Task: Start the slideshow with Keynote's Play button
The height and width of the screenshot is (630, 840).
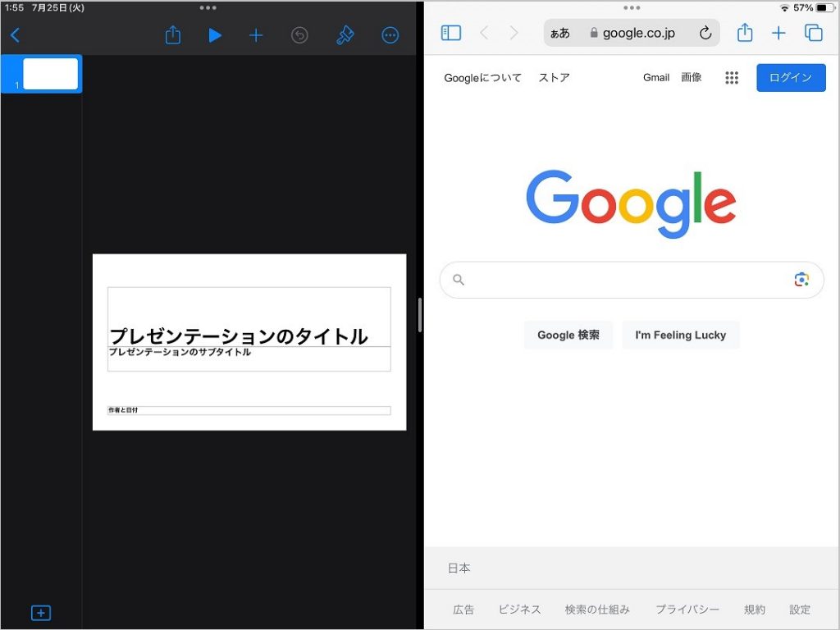Action: [215, 34]
